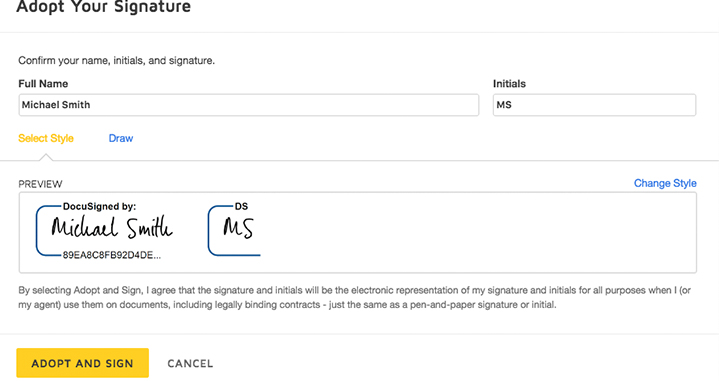Click the Confirm your name instruction text
The image size is (719, 381).
[116, 61]
